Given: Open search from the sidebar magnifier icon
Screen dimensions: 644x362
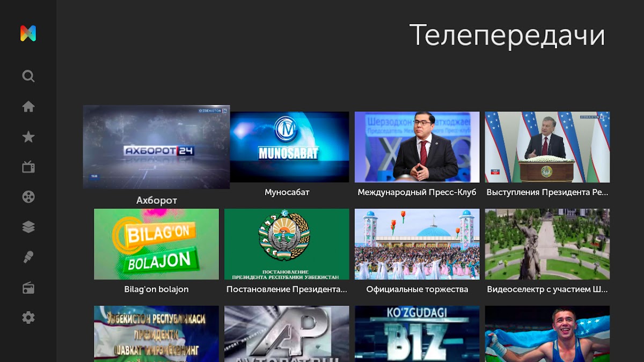Looking at the screenshot, I should (x=28, y=76).
